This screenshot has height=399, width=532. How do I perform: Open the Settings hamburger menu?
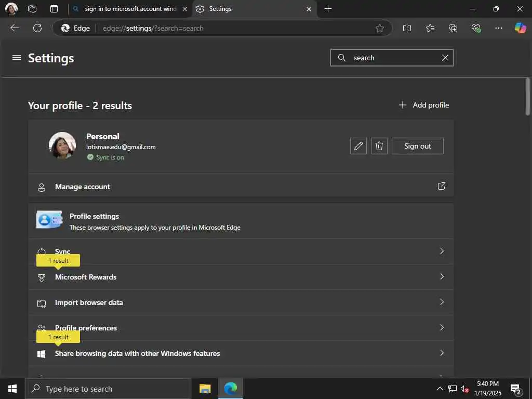tap(16, 58)
